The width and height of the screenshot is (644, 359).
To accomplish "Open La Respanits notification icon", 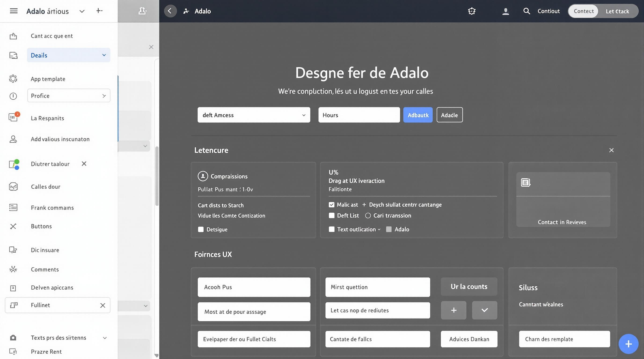I will (x=14, y=117).
